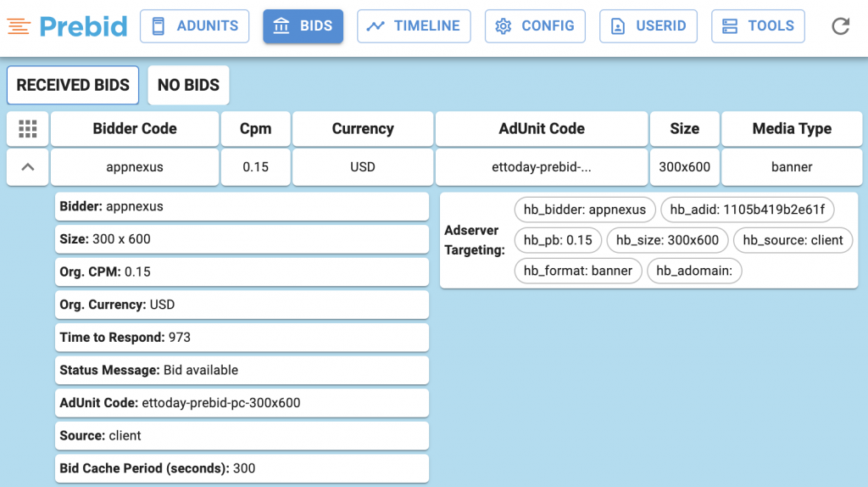The height and width of the screenshot is (487, 868).
Task: Click the Status Message: Bid available row
Action: click(242, 370)
